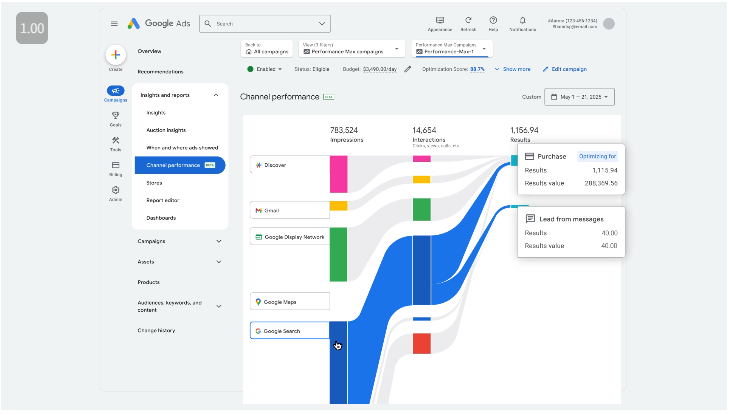Open Goals in the left sidebar
This screenshot has width=729, height=415.
click(115, 117)
